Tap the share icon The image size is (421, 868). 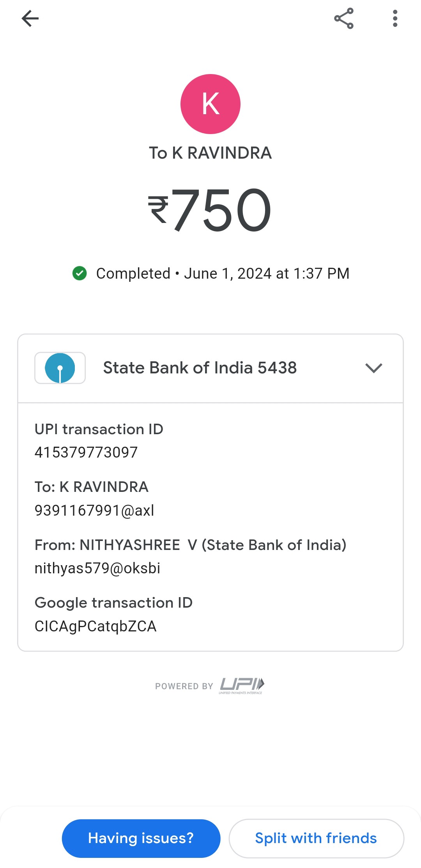(344, 18)
